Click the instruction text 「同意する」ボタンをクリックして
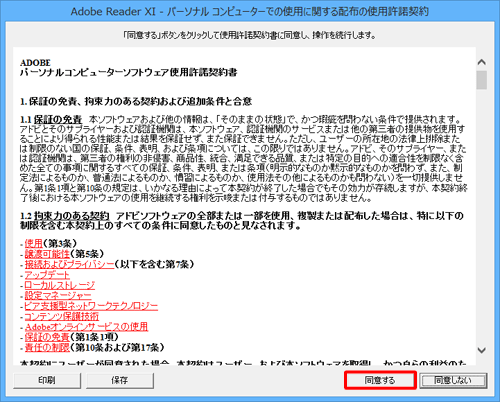The image size is (500, 402). click(249, 35)
